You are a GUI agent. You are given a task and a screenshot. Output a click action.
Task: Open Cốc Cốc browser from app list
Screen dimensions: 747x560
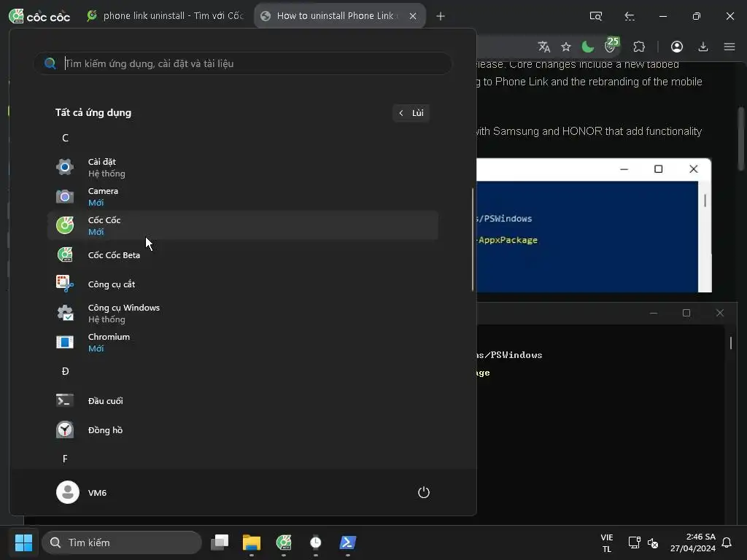point(242,225)
